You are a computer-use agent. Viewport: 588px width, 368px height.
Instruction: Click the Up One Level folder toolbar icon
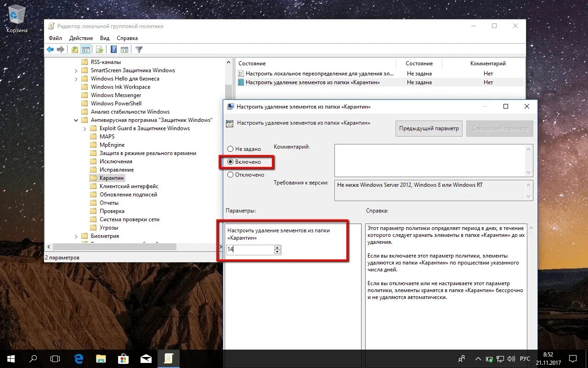(x=75, y=50)
